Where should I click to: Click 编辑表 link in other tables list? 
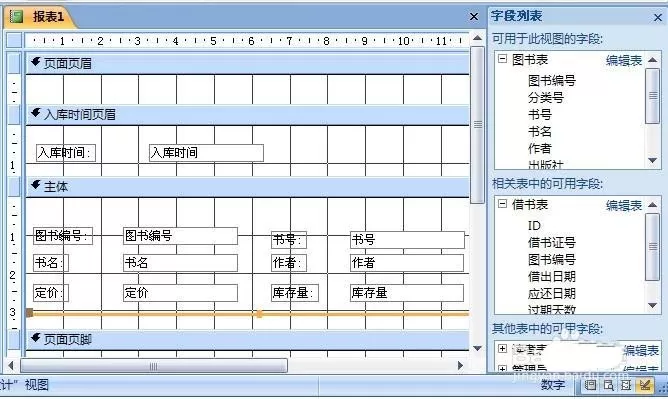click(x=641, y=350)
